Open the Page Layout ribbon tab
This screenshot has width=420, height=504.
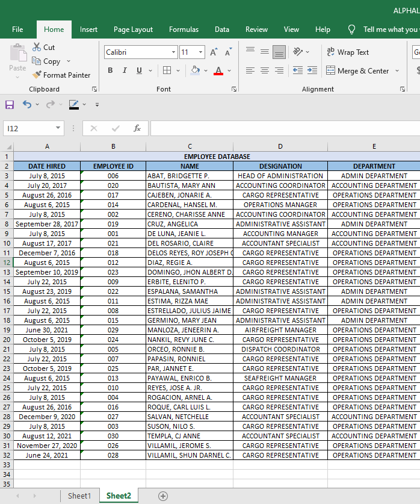[x=133, y=30]
